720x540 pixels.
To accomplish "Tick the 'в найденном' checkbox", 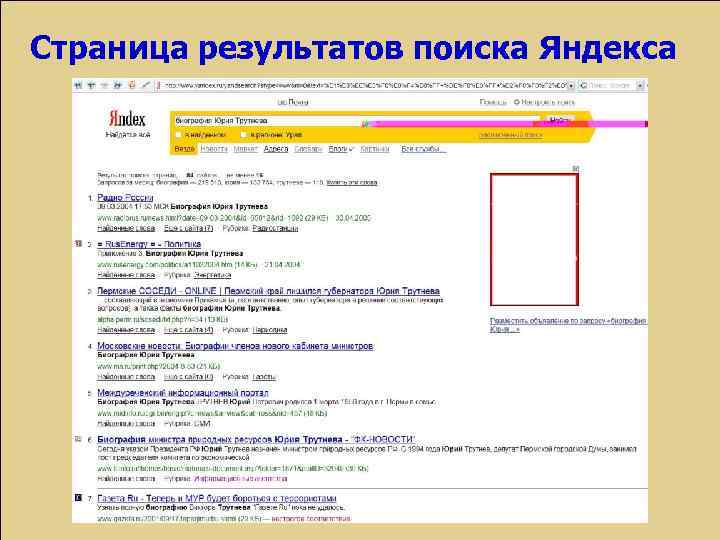I will pos(179,135).
